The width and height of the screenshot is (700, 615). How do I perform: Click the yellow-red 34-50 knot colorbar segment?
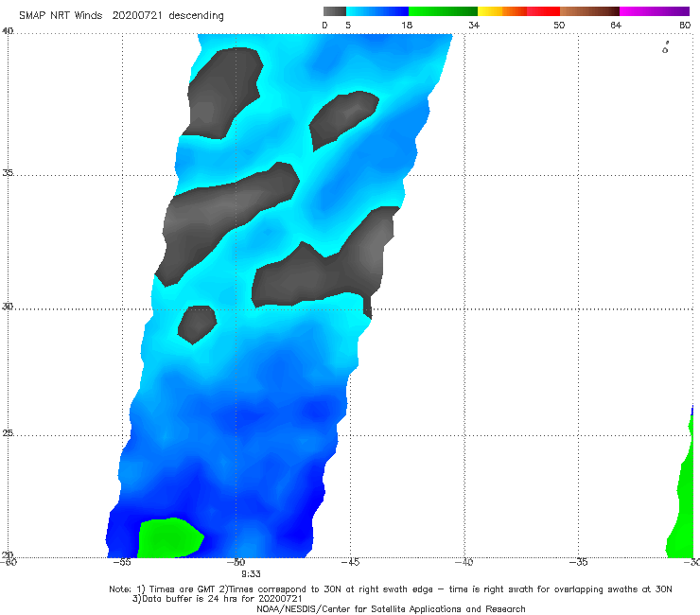coord(518,11)
